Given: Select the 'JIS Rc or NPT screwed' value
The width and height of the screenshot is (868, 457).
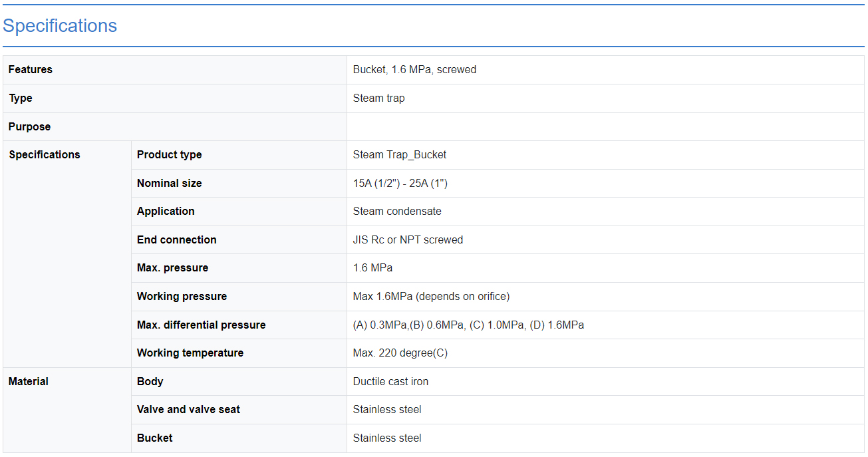Looking at the screenshot, I should pos(408,240).
